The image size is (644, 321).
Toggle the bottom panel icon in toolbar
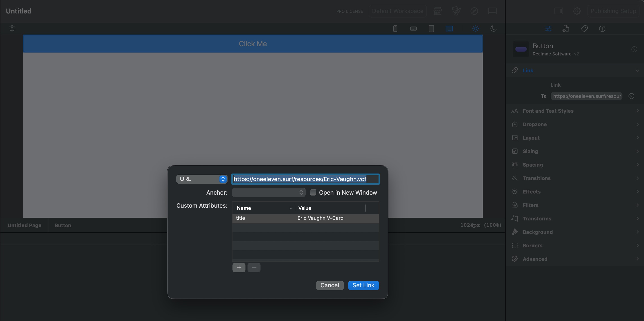point(492,11)
